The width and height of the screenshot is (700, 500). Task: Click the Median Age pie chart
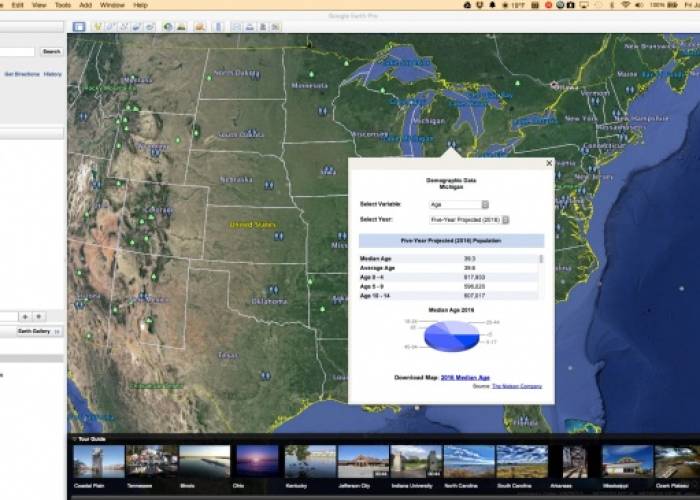tap(451, 336)
